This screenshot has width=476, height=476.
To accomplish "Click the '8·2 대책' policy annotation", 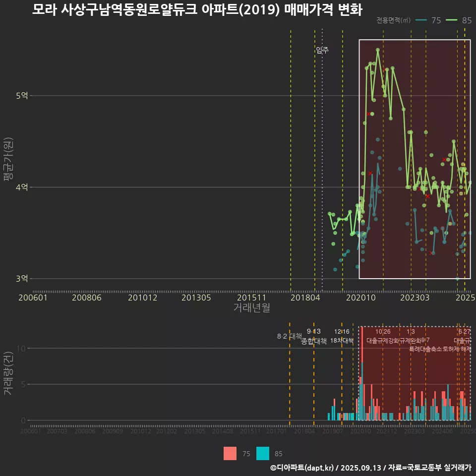I will [x=289, y=336].
